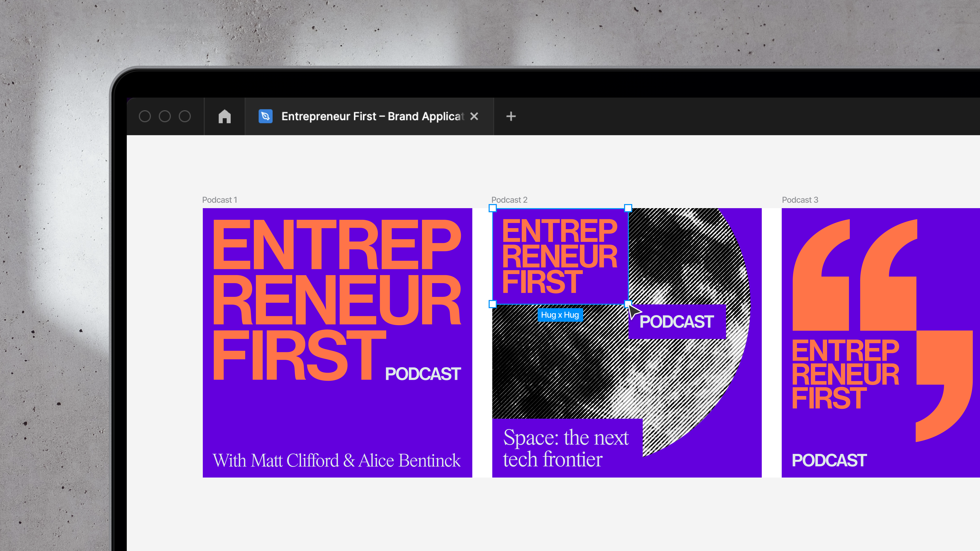Select the Podcast 2 frame label
This screenshot has height=551, width=980.
pyautogui.click(x=509, y=200)
